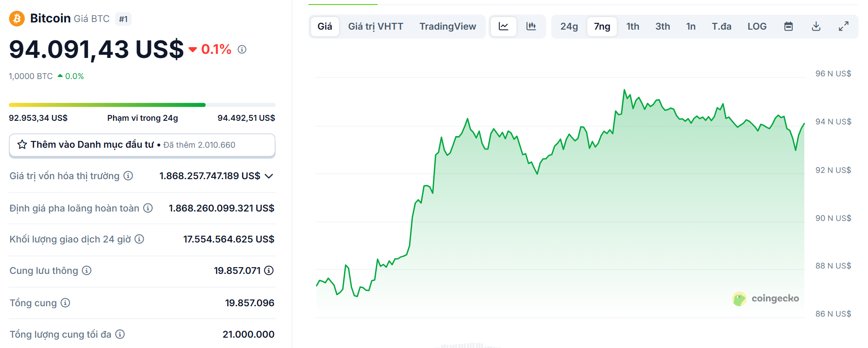Screen dimensions: 868x348
Task: Click the 19.857.096 total supply value
Action: point(250,303)
